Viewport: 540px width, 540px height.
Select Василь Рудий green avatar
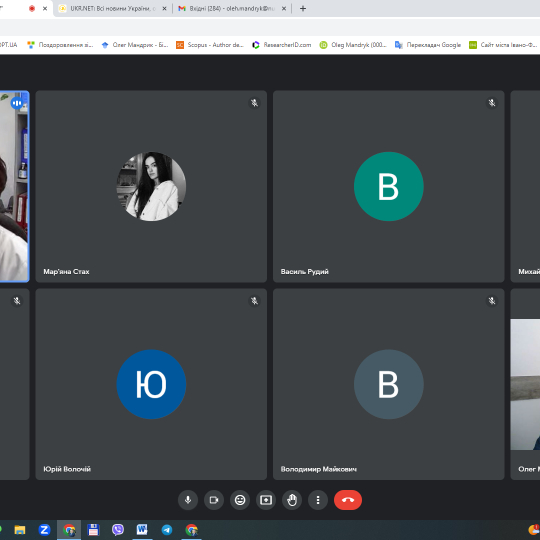[388, 186]
